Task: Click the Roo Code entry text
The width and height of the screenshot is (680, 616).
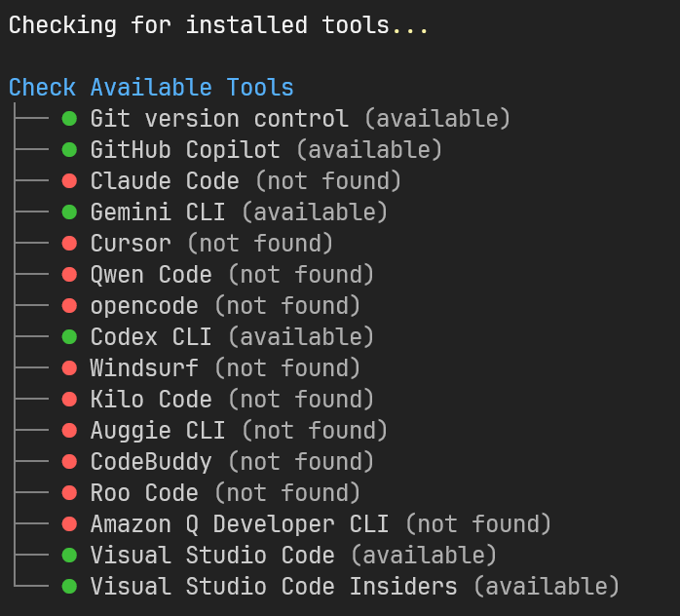Action: [x=144, y=493]
